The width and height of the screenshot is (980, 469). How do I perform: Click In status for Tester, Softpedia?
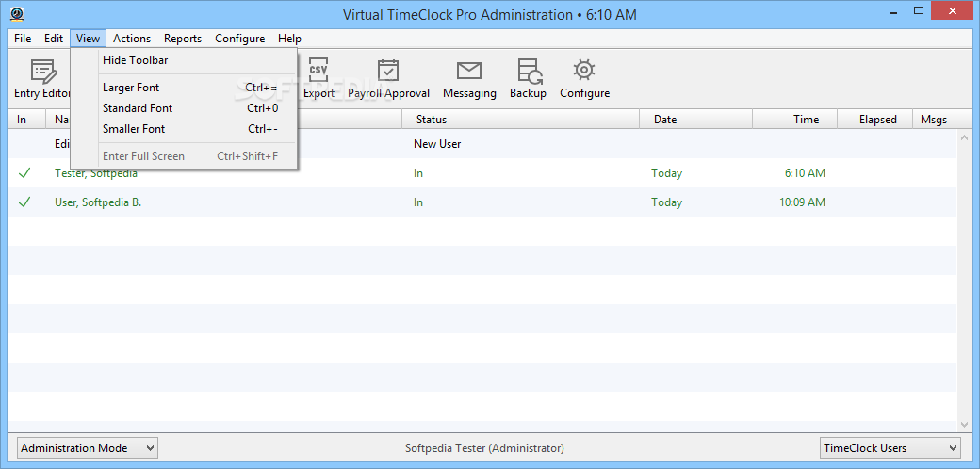click(418, 173)
